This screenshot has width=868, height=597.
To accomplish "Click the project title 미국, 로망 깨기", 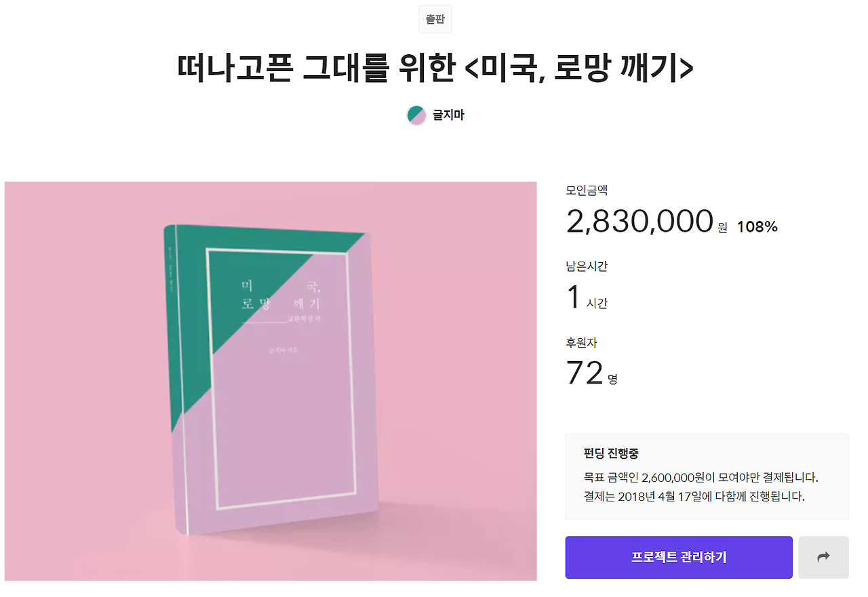I will click(434, 67).
